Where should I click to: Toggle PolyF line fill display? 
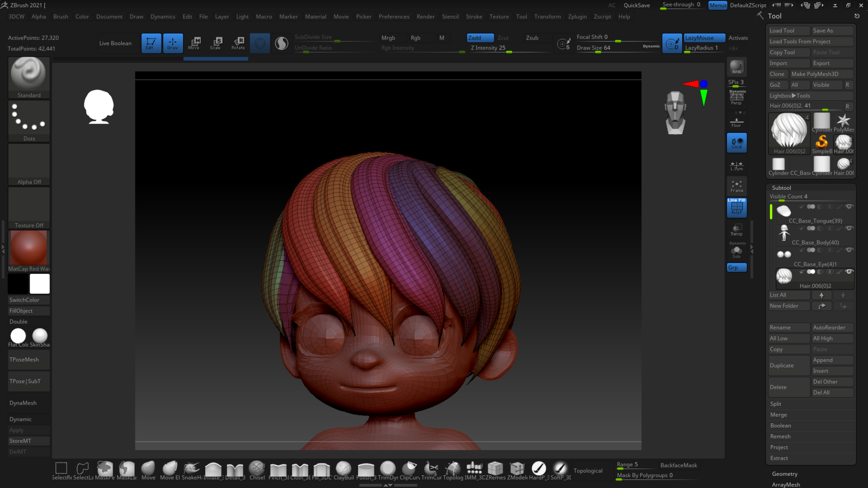coord(736,207)
